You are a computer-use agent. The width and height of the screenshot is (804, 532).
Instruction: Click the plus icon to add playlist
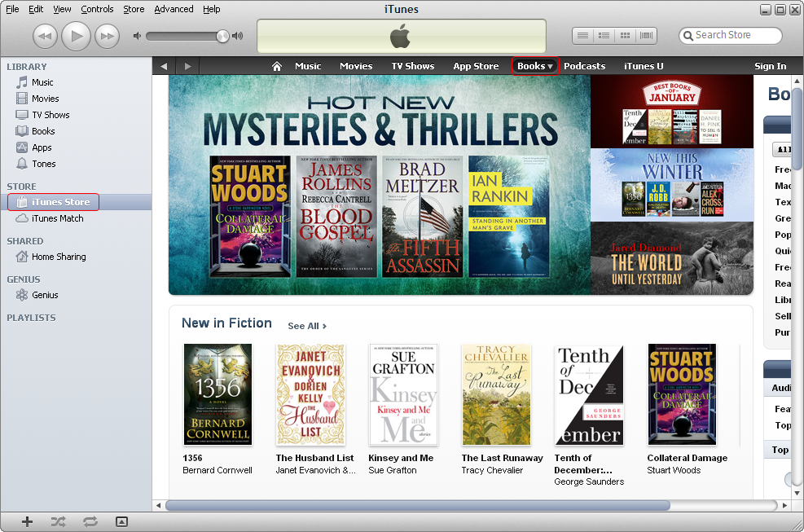point(27,521)
